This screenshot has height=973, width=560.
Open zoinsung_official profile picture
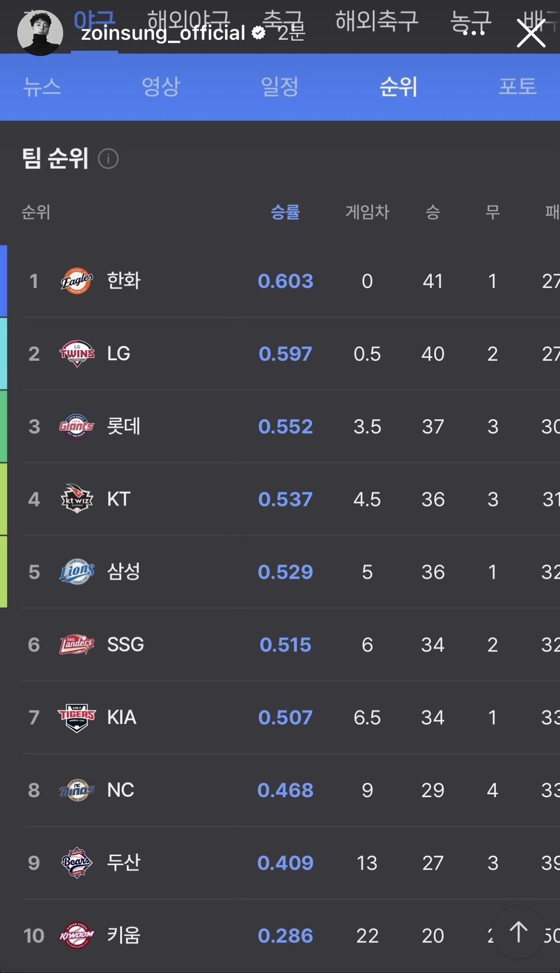(40, 33)
